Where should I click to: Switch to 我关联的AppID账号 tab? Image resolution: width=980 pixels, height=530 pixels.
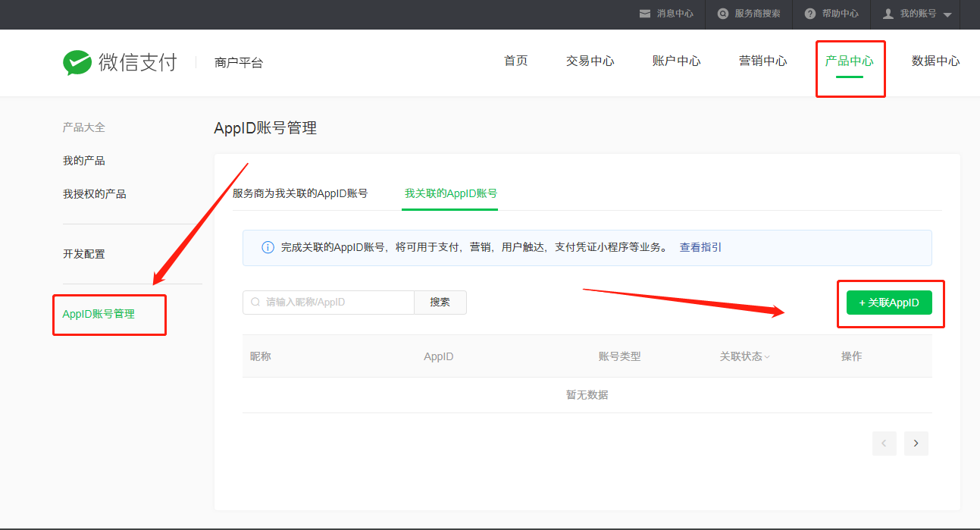[x=451, y=193]
